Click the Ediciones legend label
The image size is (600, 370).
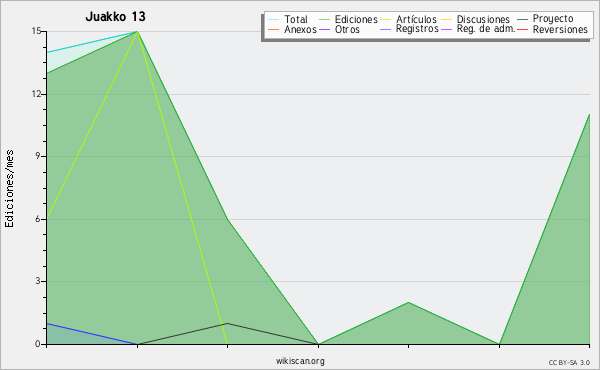(356, 19)
